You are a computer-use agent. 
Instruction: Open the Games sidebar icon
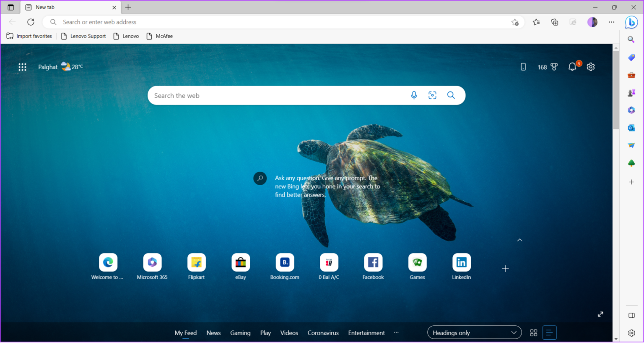[631, 92]
